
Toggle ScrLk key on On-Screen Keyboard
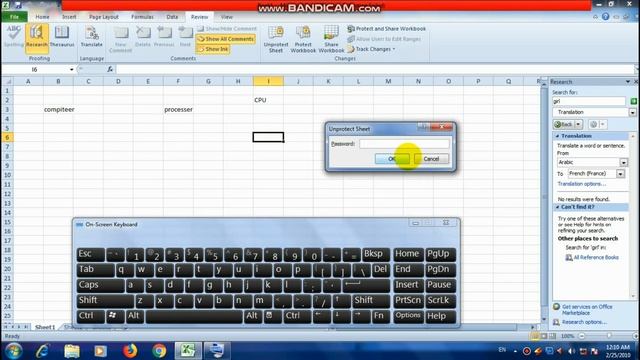[x=440, y=300]
